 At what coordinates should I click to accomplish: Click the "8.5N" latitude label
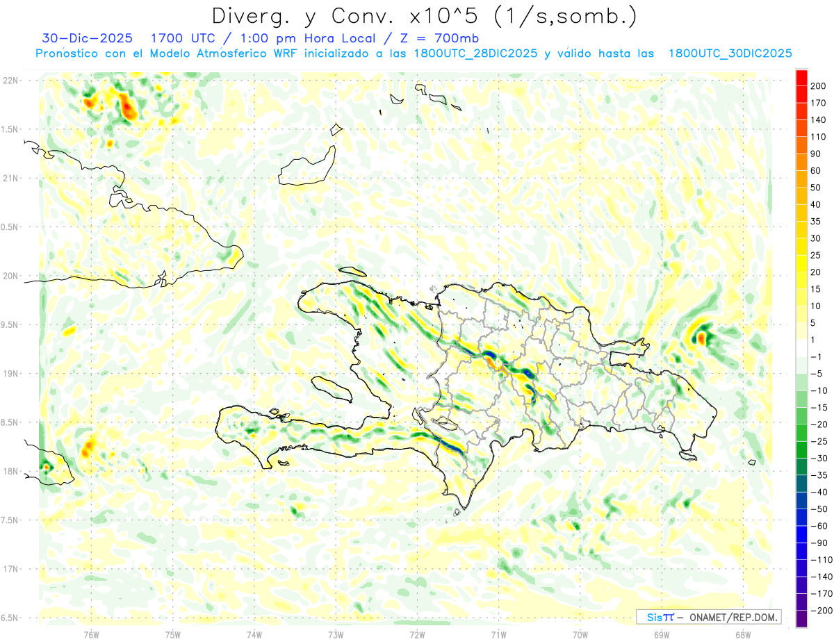click(x=10, y=422)
